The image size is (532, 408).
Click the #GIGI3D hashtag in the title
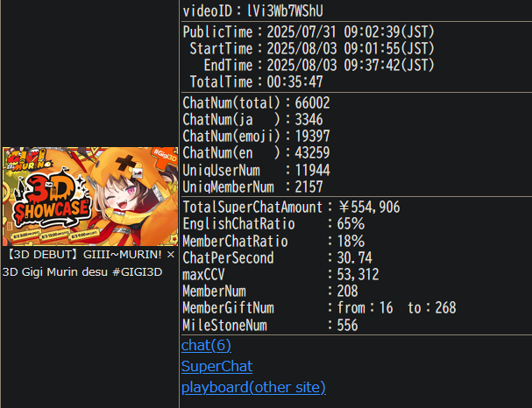(x=138, y=271)
